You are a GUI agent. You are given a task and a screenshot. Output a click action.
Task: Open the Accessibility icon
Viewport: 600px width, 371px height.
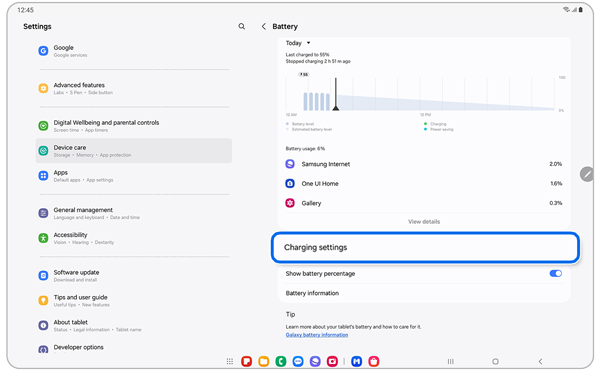click(x=43, y=238)
